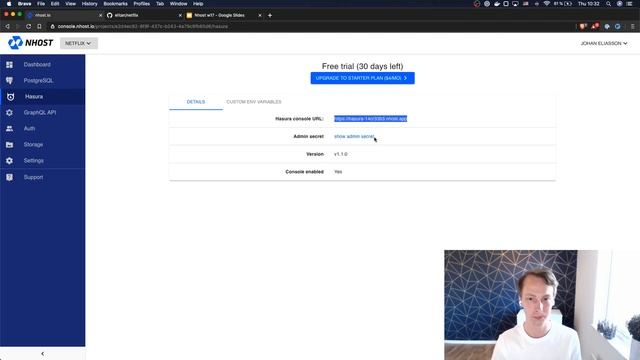The height and width of the screenshot is (360, 640).
Task: Open the Bookmarks menu in menu bar
Action: [116, 4]
